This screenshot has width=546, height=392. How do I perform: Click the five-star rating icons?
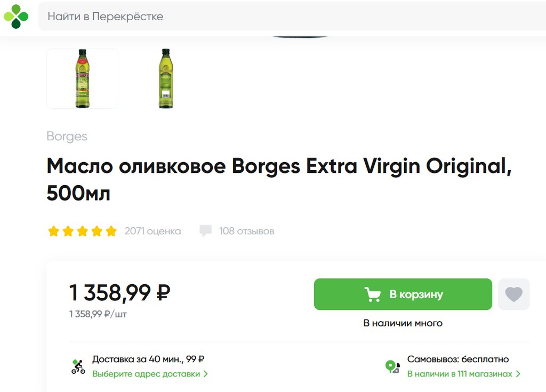pyautogui.click(x=82, y=231)
